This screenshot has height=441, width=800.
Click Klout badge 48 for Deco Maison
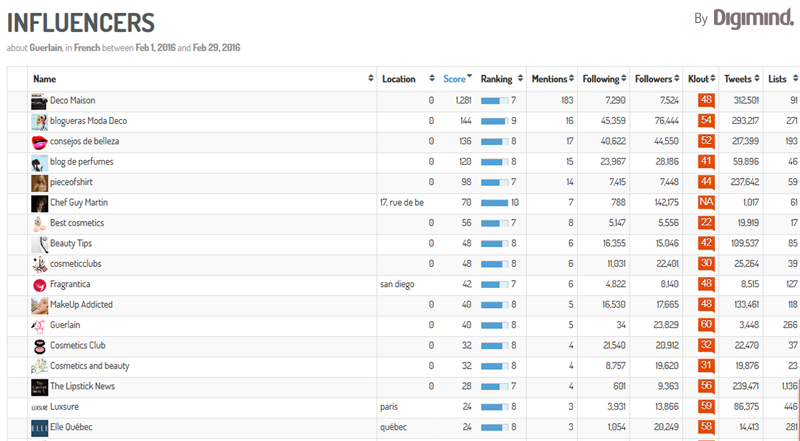pyautogui.click(x=706, y=100)
